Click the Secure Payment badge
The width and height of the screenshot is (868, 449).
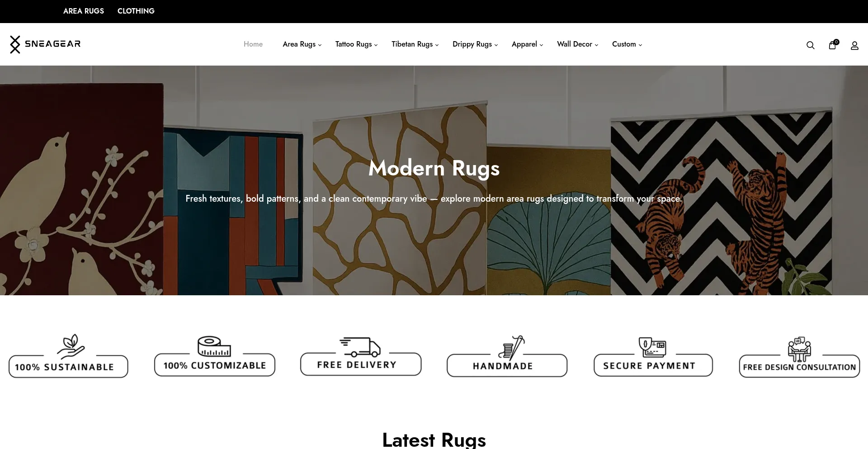coord(653,356)
